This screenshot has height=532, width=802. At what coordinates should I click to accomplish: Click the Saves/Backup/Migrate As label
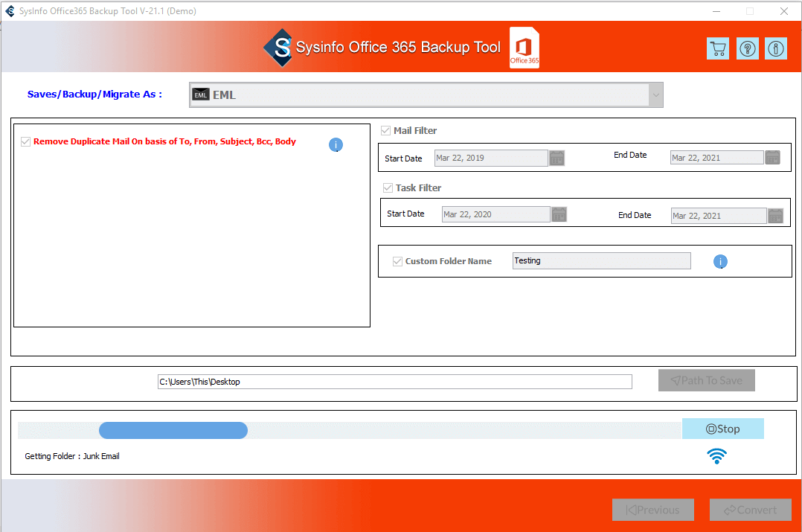(x=94, y=94)
